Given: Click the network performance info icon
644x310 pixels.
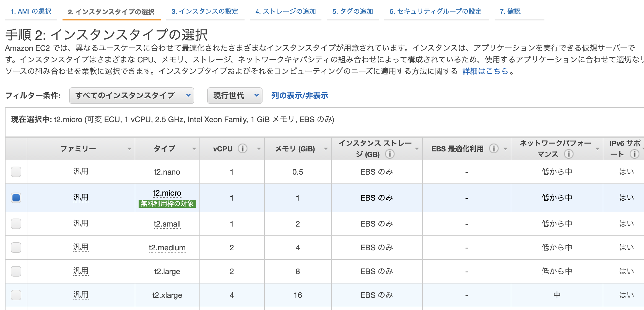Looking at the screenshot, I should pos(569,154).
